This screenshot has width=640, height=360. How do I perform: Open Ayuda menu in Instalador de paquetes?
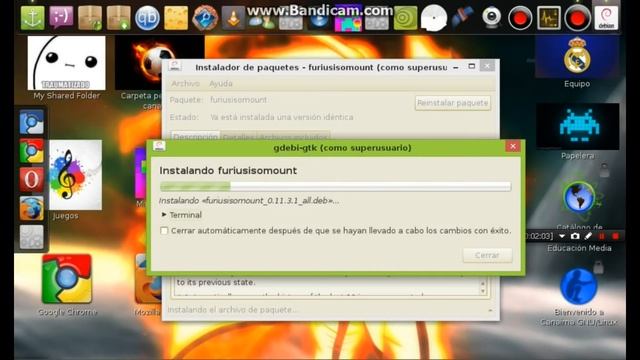coord(221,84)
